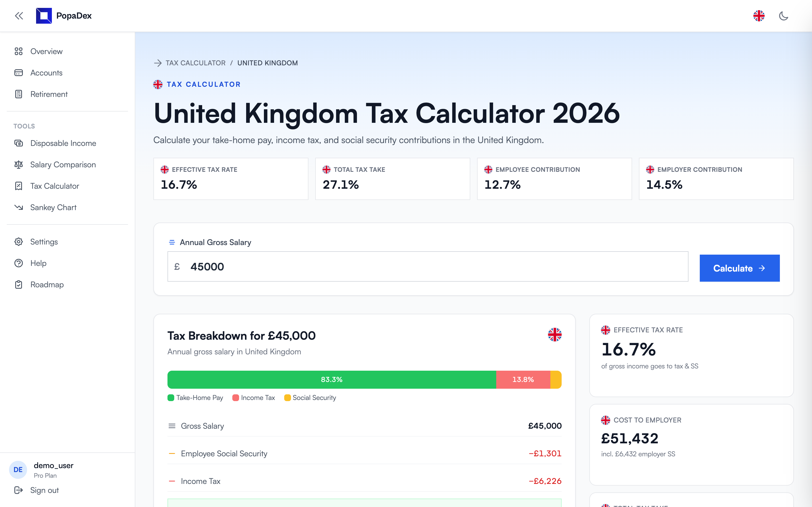Open the TAX CALCULATOR breadcrumb link
The height and width of the screenshot is (507, 812).
tap(195, 63)
